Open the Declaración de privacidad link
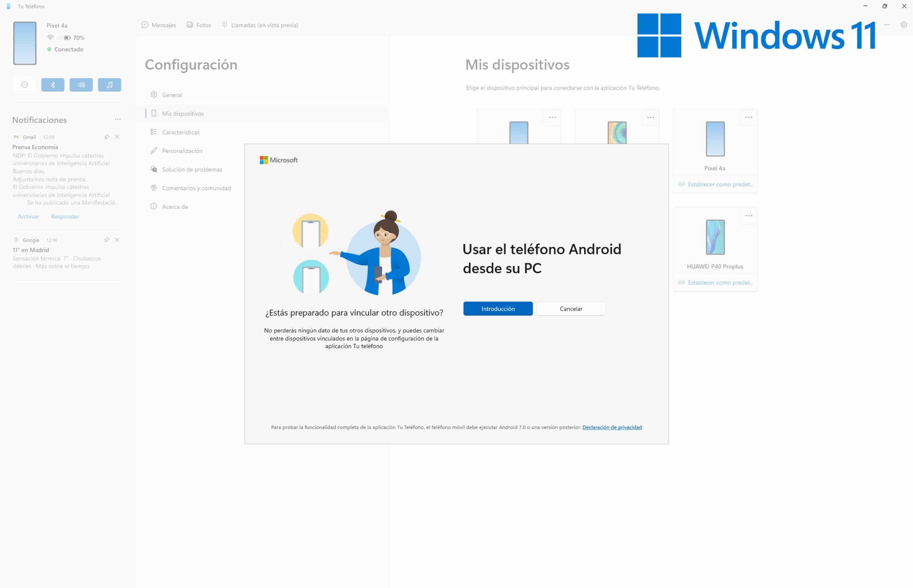Screen dimensions: 913x588 pos(612,427)
